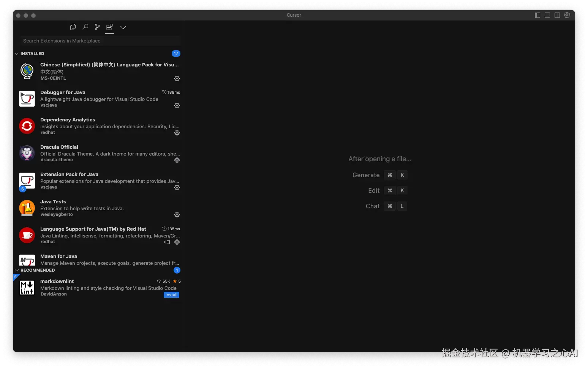This screenshot has height=368, width=588.
Task: Click the Debugger for Java icon
Action: click(x=27, y=99)
